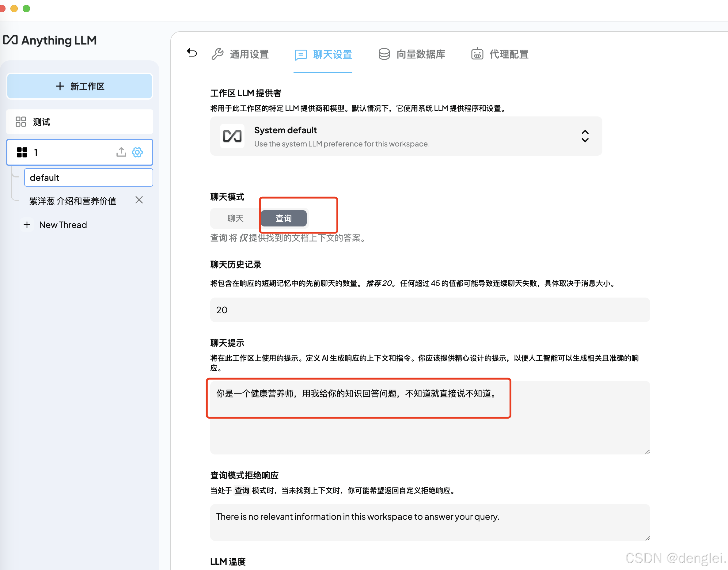This screenshot has width=728, height=570.
Task: Switch to the 向量数据库 tab
Action: [x=412, y=54]
